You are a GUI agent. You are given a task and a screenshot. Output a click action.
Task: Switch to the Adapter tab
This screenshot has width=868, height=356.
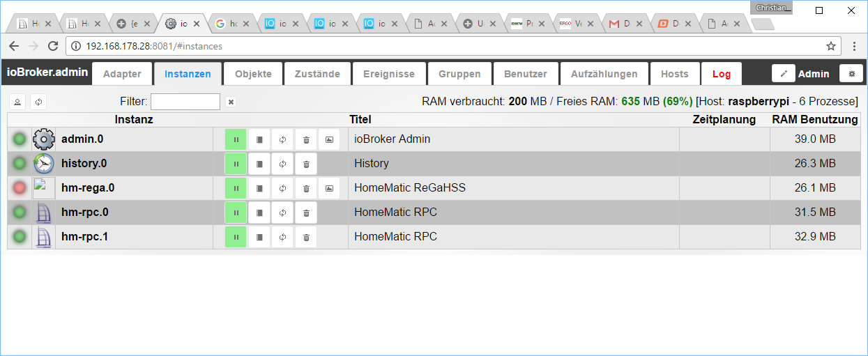pyautogui.click(x=122, y=74)
